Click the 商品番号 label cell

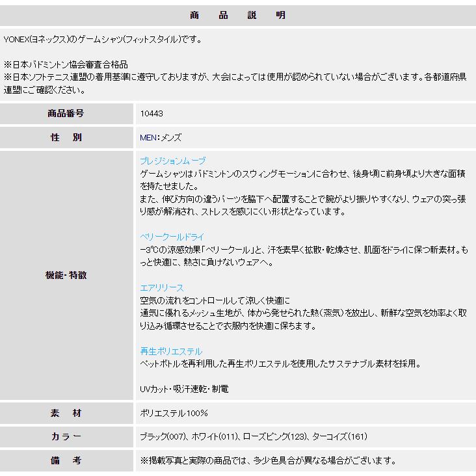66,114
